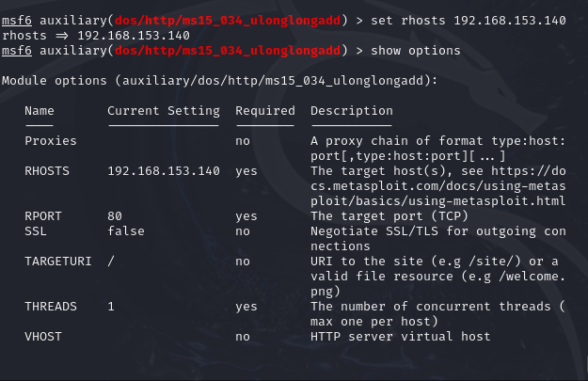This screenshot has width=588, height=381.
Task: Select the Name column header
Action: (x=40, y=111)
